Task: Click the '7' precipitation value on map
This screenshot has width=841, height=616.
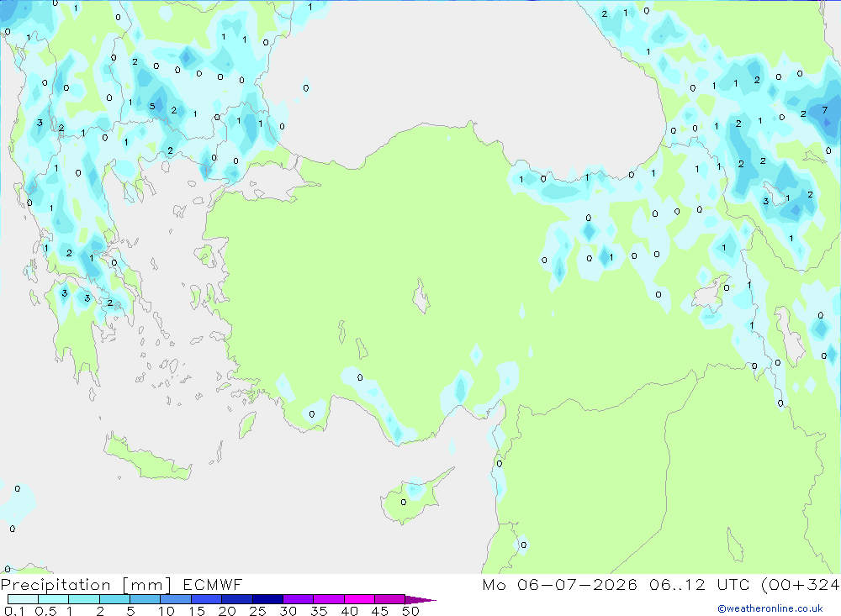Action: click(x=825, y=110)
